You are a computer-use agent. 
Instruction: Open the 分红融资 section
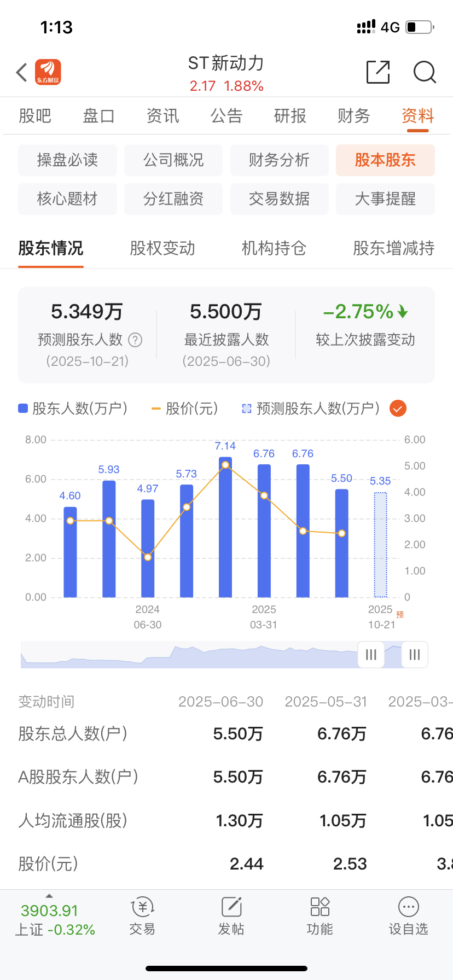coord(173,199)
